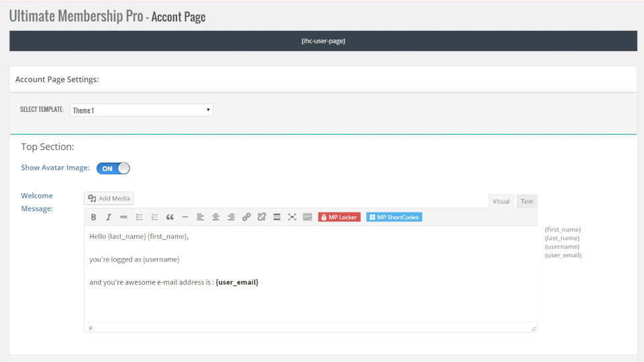The image size is (644, 362).
Task: Click the 'you're logged as {username}' line
Action: (x=134, y=259)
